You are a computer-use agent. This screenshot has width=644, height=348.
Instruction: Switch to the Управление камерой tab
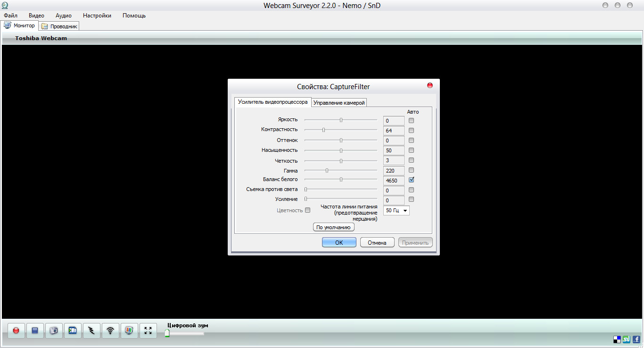pyautogui.click(x=339, y=103)
